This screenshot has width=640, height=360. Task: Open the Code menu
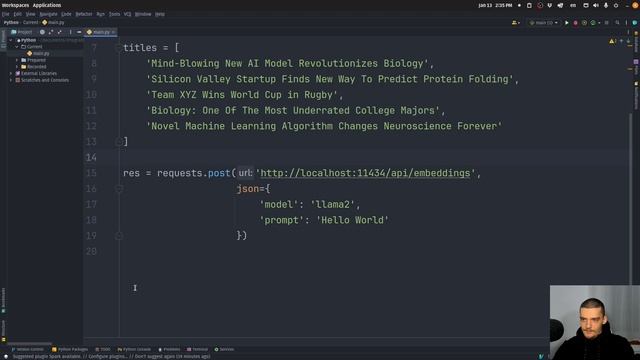click(x=66, y=14)
